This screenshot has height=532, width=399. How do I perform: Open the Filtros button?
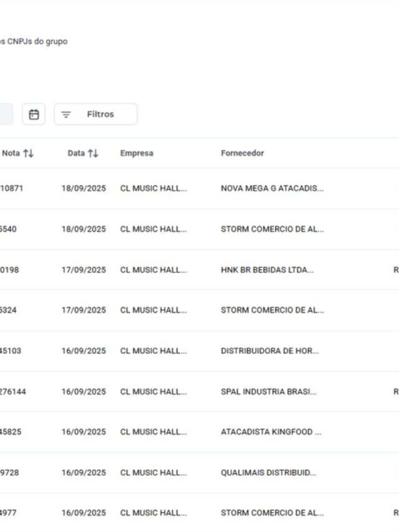95,114
